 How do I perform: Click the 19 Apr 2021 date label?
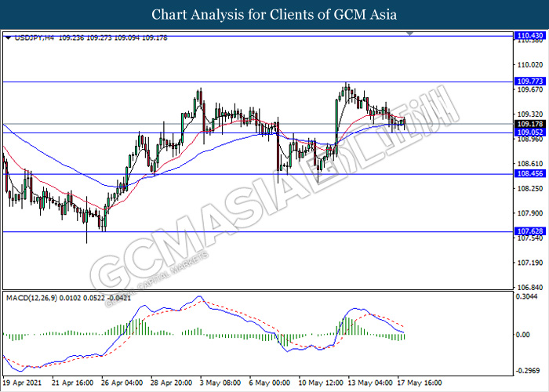22,383
